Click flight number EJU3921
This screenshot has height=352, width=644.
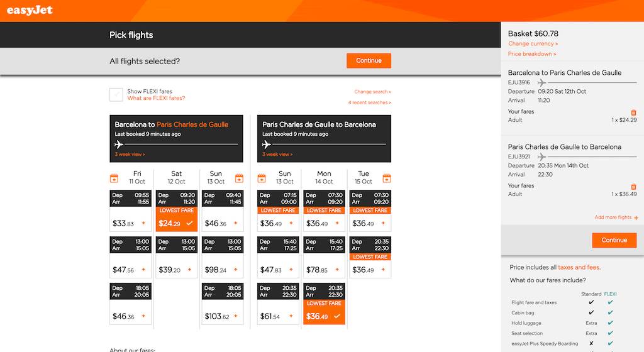[519, 157]
